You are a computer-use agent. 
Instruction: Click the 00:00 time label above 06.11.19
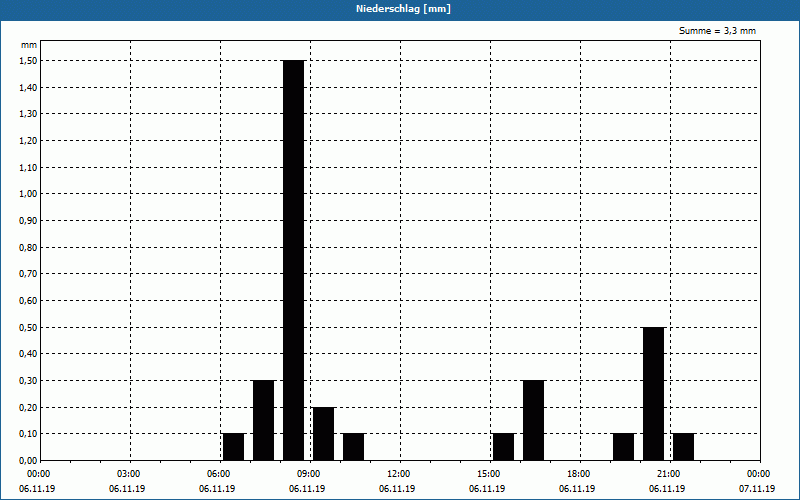(x=38, y=474)
